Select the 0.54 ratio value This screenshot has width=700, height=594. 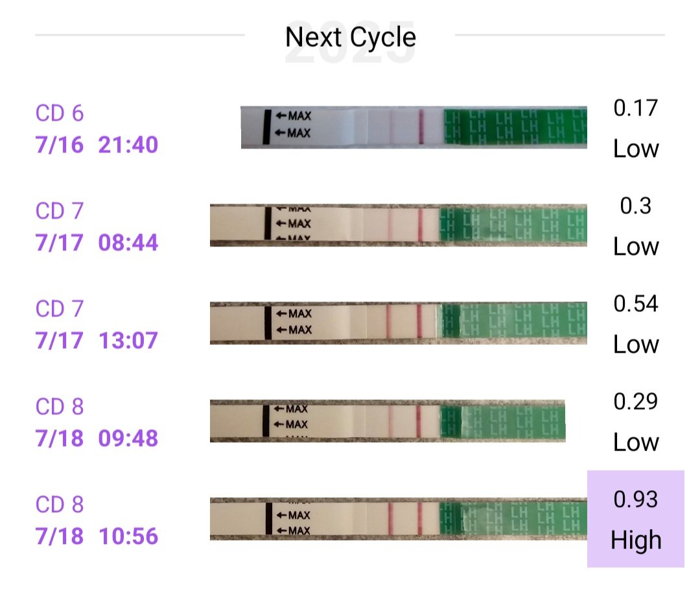point(636,303)
